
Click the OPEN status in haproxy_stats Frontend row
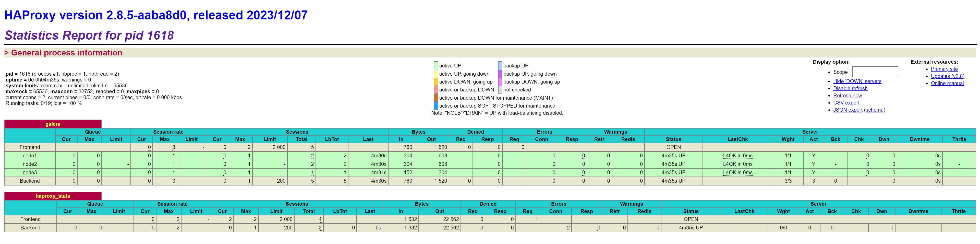tap(691, 219)
